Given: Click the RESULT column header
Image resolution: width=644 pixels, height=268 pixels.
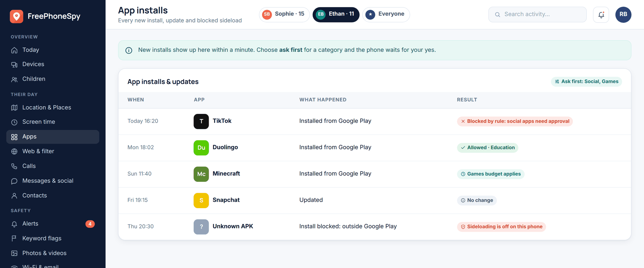Looking at the screenshot, I should point(467,100).
